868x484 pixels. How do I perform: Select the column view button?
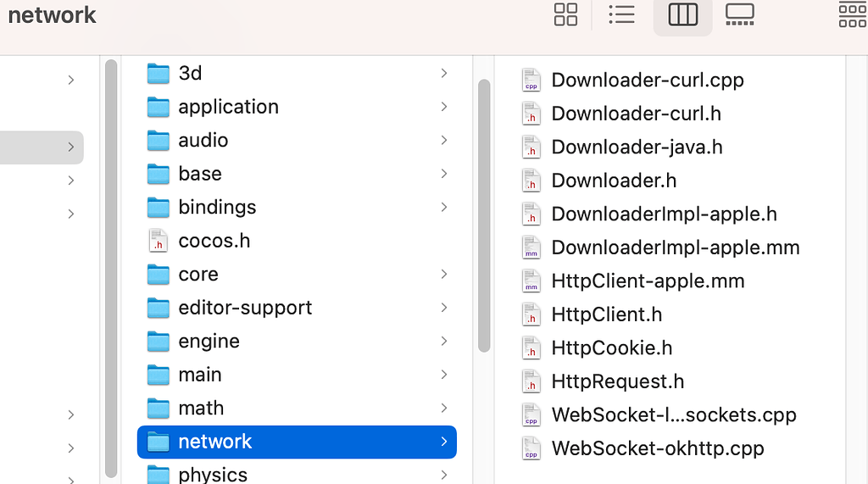[x=682, y=14]
